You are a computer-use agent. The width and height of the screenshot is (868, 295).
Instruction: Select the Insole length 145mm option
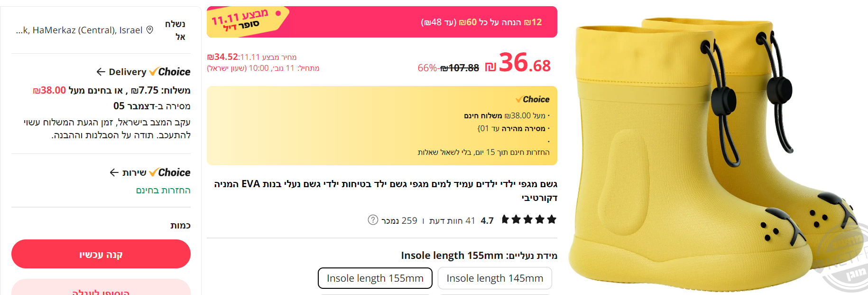click(x=495, y=278)
